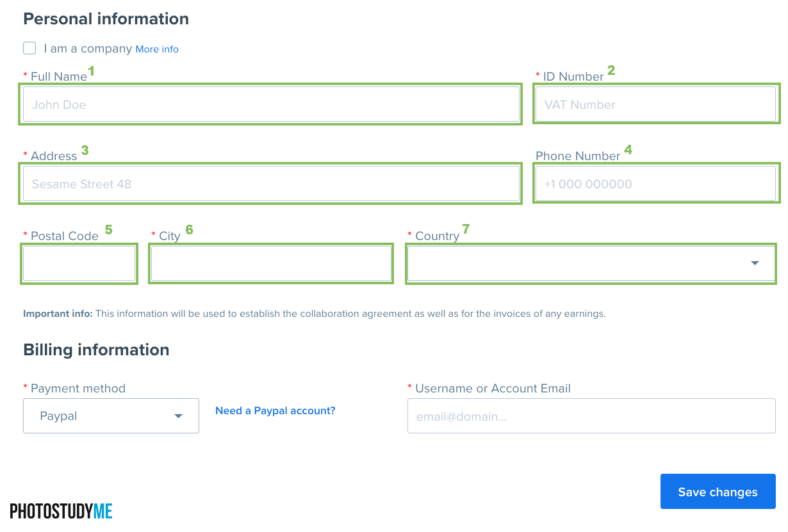The height and width of the screenshot is (532, 788).
Task: Click the City input box
Action: pos(271,264)
